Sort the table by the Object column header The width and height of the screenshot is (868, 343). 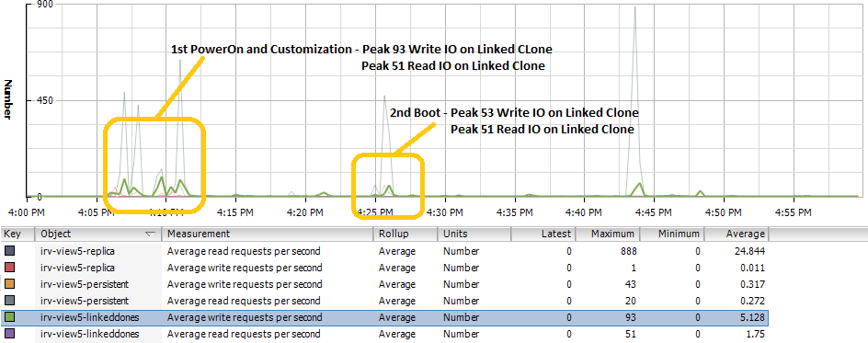click(x=98, y=234)
